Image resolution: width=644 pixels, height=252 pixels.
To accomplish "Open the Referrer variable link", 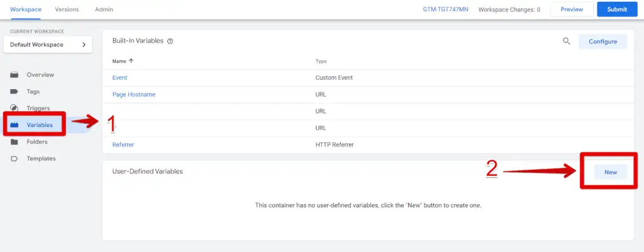I will 123,145.
